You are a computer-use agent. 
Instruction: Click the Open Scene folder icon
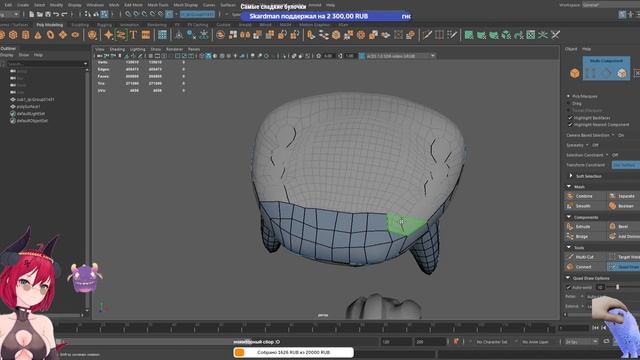point(40,14)
